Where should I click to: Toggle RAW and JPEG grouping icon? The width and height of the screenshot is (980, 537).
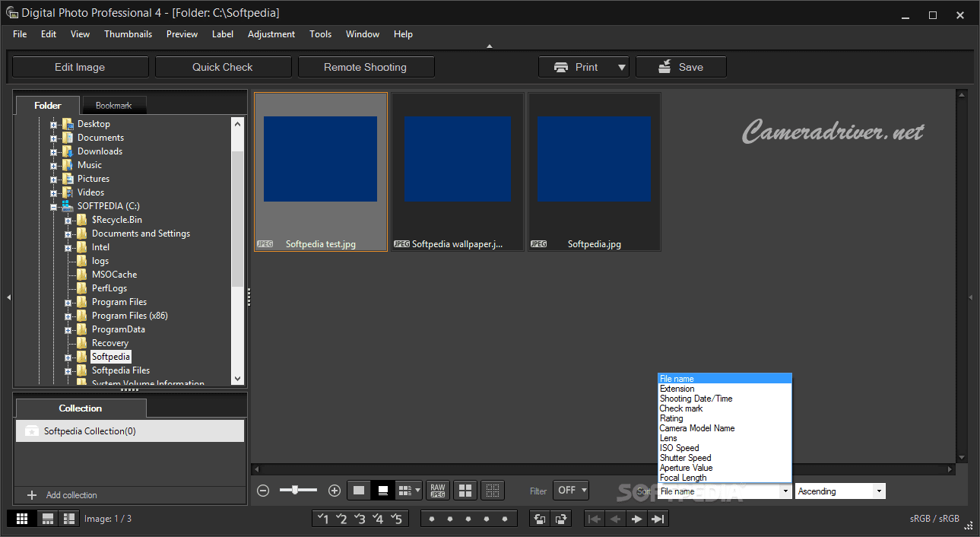click(437, 491)
